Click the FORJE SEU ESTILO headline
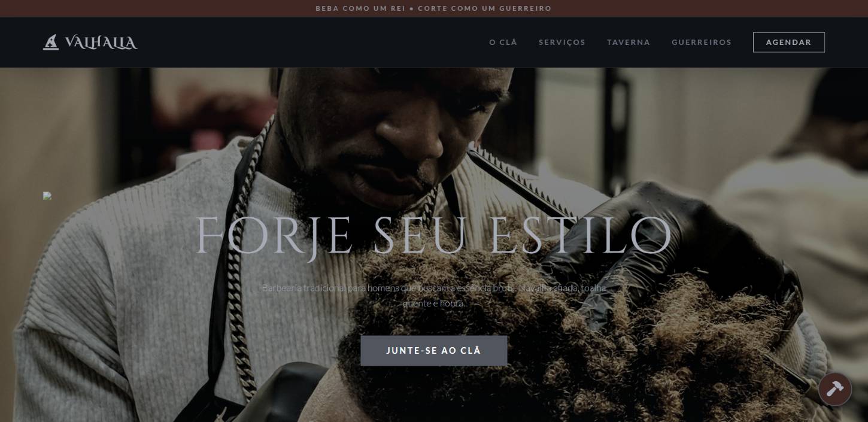Viewport: 868px width, 422px height. point(433,235)
